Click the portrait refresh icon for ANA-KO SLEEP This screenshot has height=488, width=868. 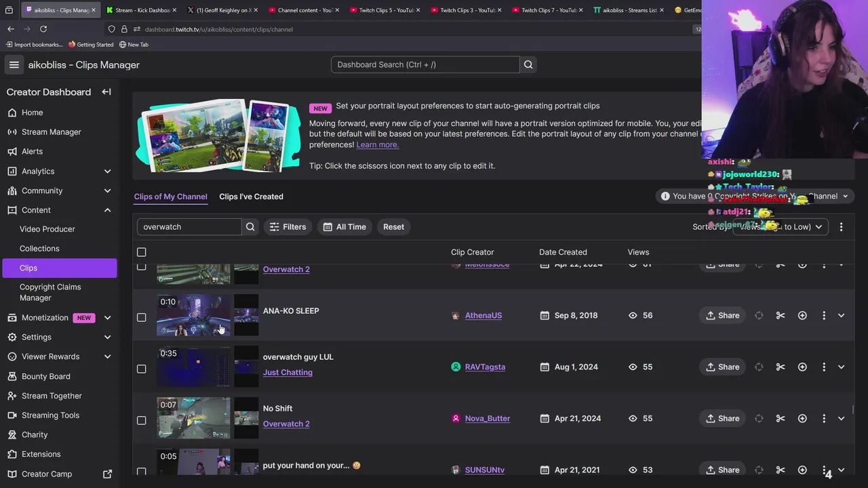pyautogui.click(x=759, y=315)
